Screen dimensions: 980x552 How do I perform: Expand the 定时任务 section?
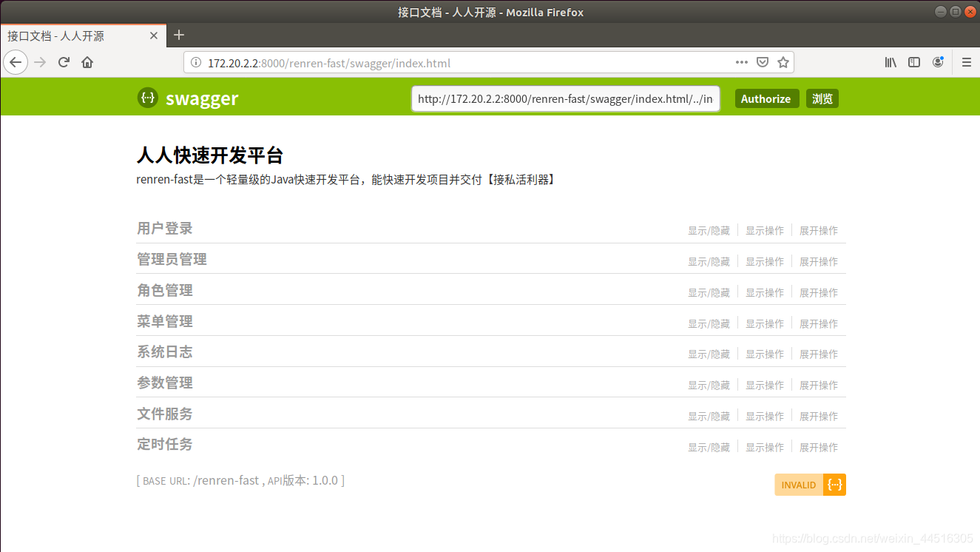(x=164, y=445)
